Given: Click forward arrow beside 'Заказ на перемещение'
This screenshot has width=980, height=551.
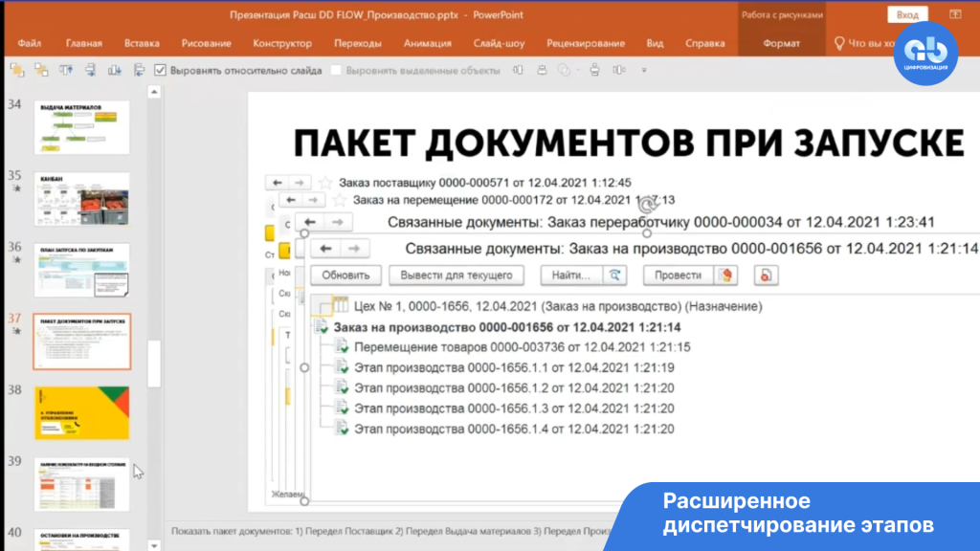Looking at the screenshot, I should point(313,200).
